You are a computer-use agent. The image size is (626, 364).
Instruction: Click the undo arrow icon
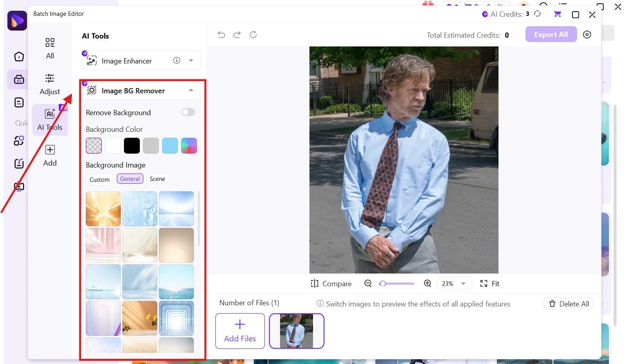tap(221, 35)
